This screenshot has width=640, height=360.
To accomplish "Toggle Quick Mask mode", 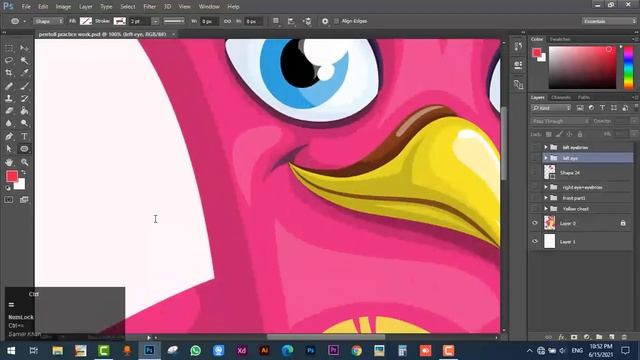I will click(x=9, y=200).
